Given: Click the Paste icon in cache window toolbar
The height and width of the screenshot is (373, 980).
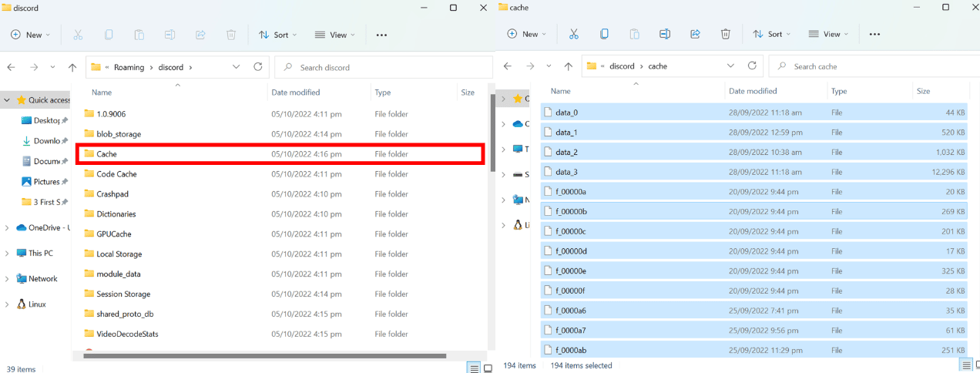Looking at the screenshot, I should (x=634, y=34).
